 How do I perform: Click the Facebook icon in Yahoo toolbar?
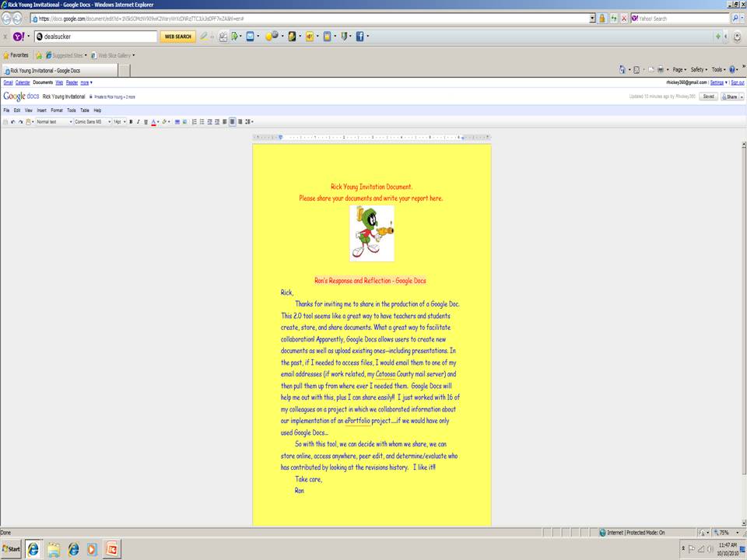point(359,37)
